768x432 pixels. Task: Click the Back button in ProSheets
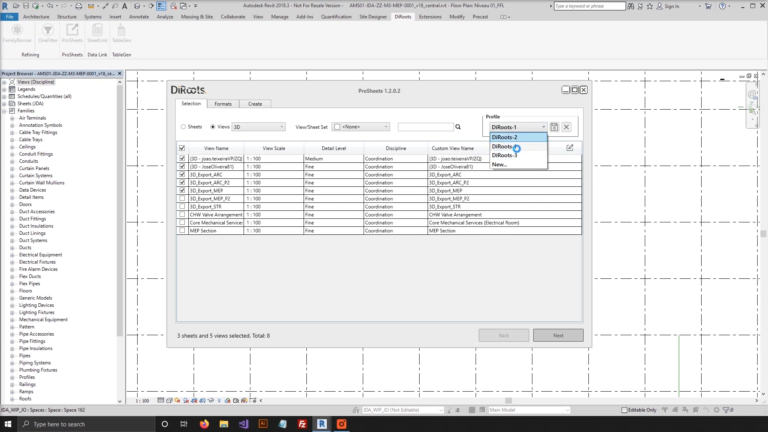504,336
